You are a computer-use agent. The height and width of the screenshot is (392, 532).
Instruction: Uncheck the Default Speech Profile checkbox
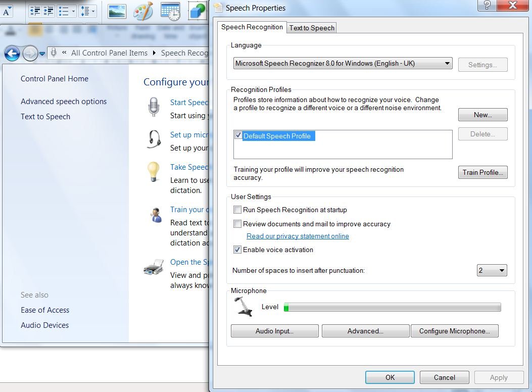[x=238, y=135]
